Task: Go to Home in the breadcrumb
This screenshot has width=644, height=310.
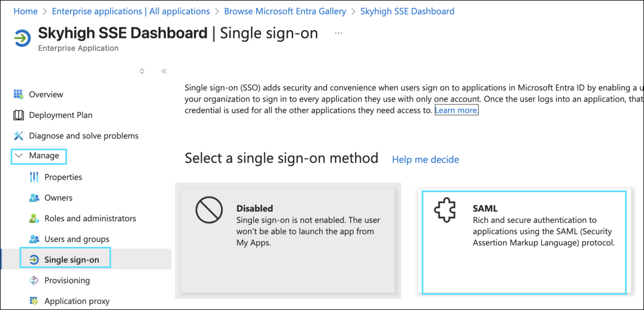Action: [26, 11]
